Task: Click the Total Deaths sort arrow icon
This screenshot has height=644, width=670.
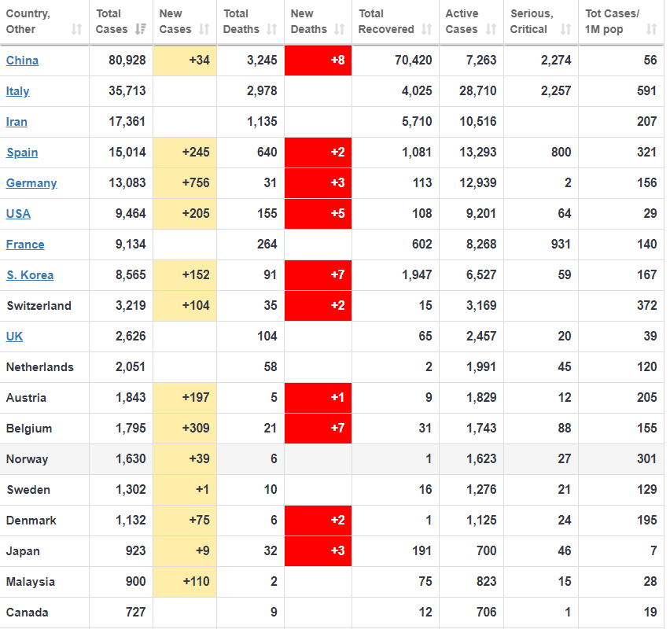Action: click(x=272, y=29)
